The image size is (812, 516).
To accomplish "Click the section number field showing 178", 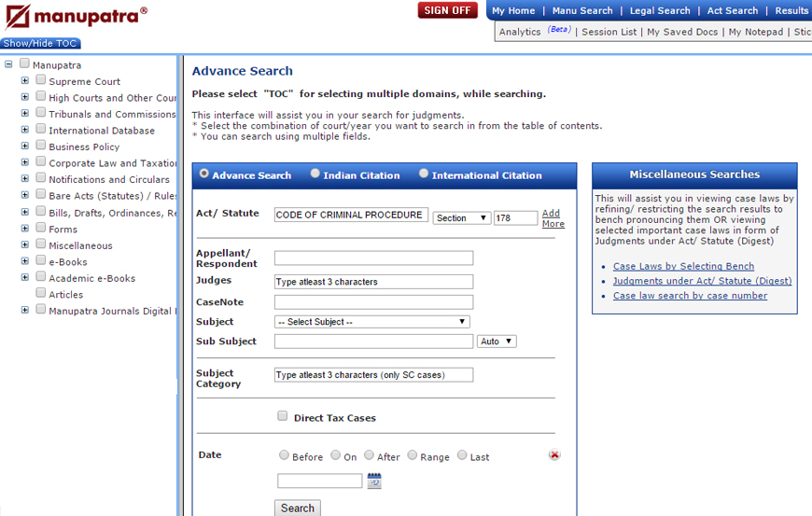I will click(516, 218).
